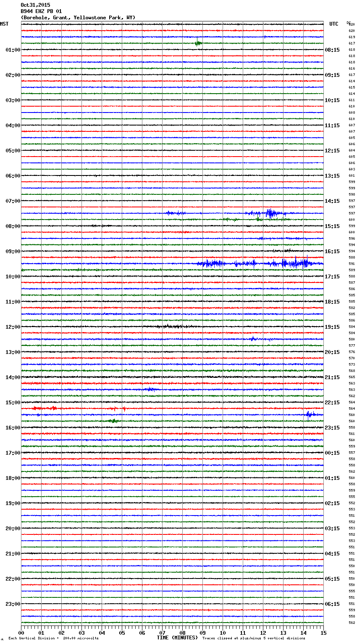Click the 05:15 UTC time label
The width and height of the screenshot is (357, 644).
[332, 579]
